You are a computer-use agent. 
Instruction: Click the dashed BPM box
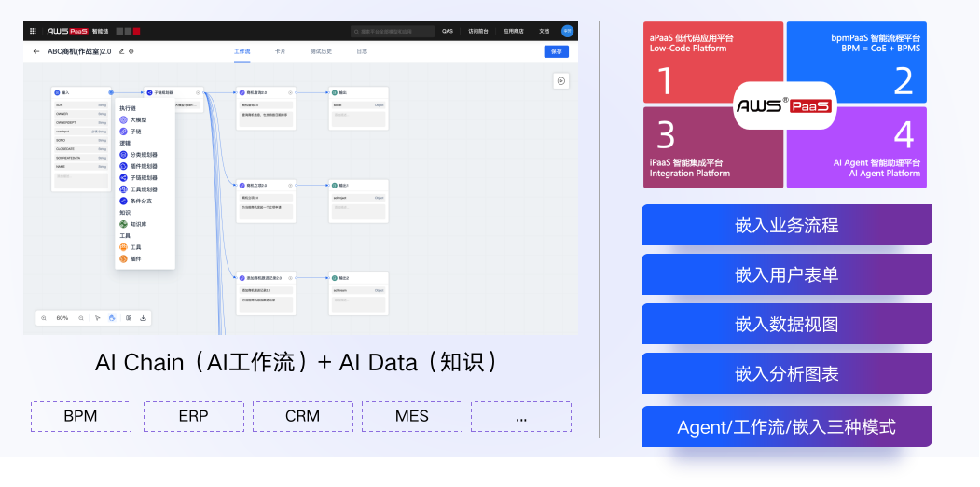(x=81, y=416)
